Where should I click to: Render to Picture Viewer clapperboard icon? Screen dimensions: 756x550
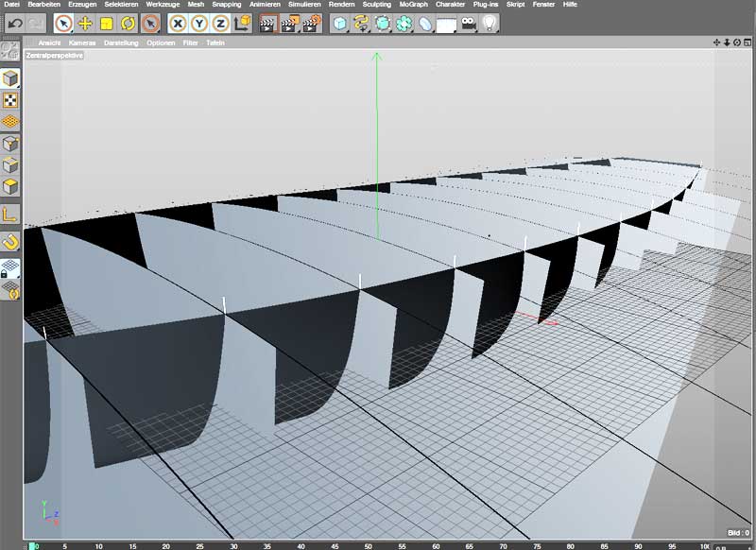[290, 23]
